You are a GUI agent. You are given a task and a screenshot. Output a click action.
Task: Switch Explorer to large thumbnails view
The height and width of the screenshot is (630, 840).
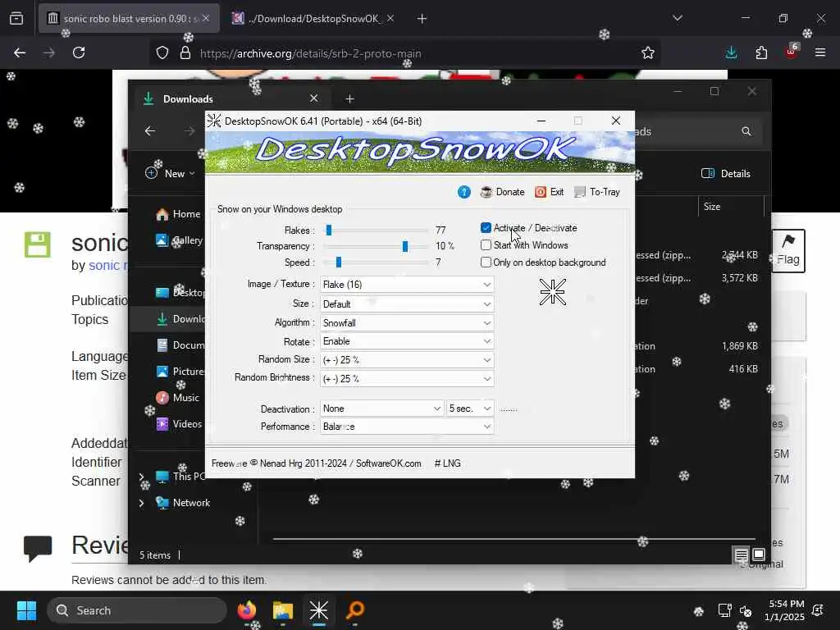(x=759, y=555)
